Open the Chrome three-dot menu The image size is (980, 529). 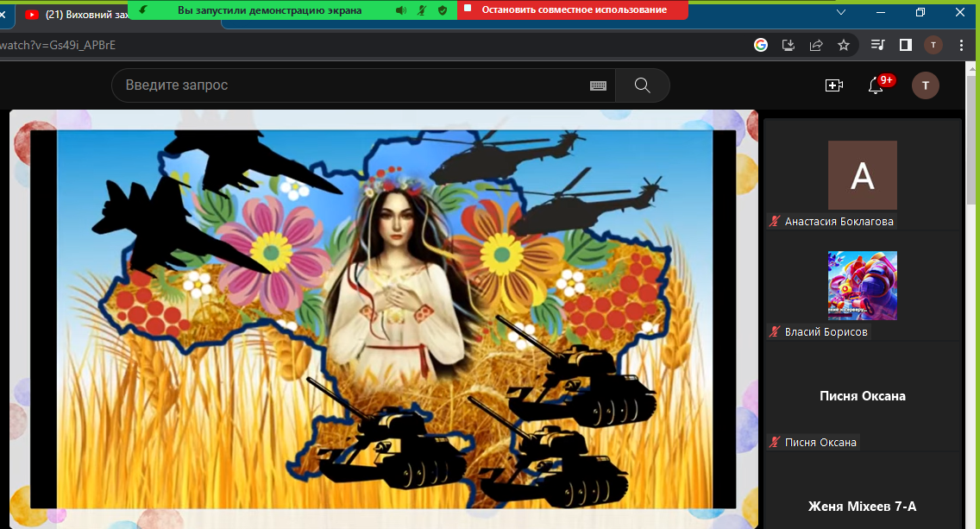[x=961, y=45]
